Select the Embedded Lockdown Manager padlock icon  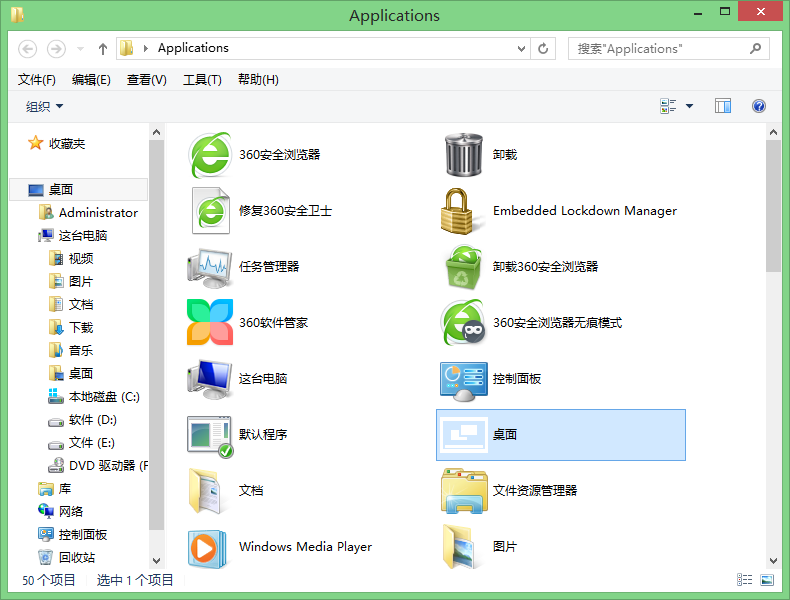463,211
